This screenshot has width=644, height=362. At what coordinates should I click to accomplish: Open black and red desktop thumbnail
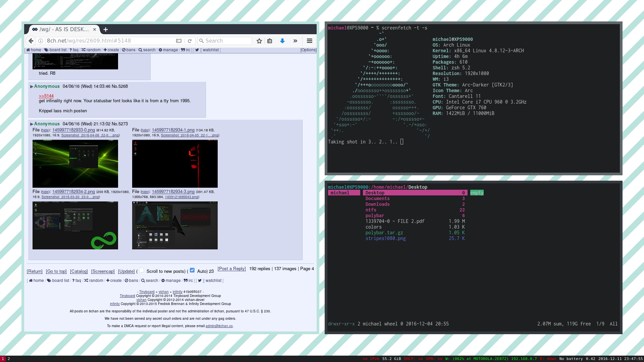[x=175, y=164]
